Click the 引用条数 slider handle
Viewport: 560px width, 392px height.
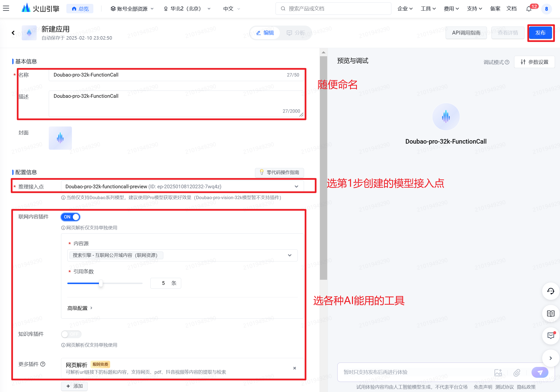pos(101,283)
